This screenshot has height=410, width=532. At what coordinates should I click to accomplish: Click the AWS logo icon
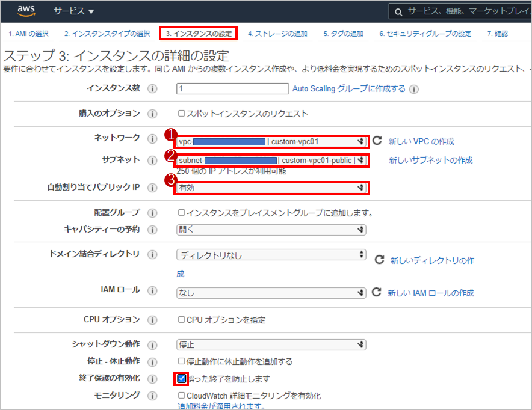click(x=26, y=11)
